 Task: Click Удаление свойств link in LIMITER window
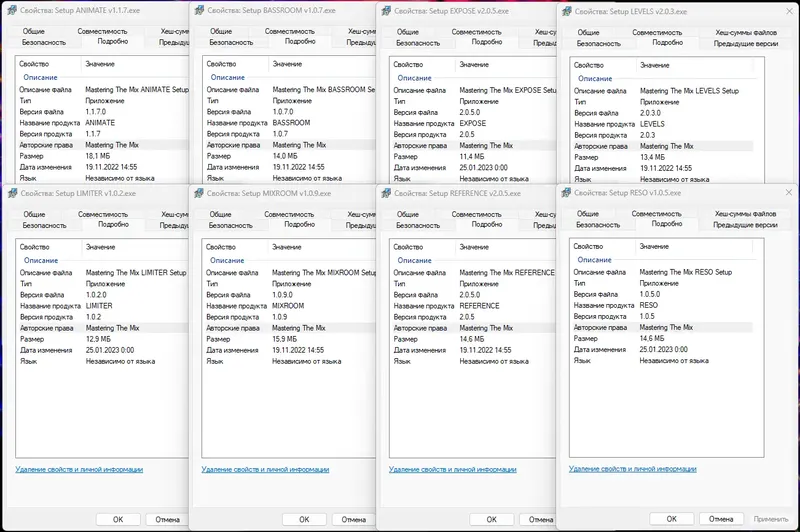pyautogui.click(x=79, y=469)
